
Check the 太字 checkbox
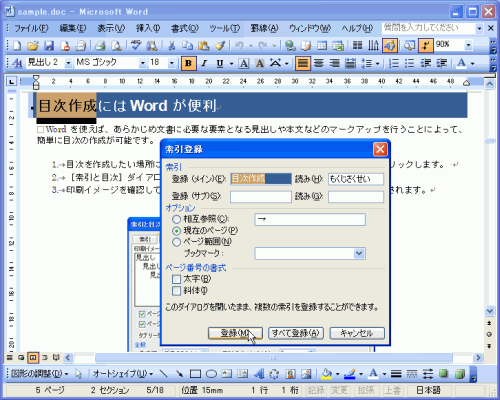[x=177, y=279]
